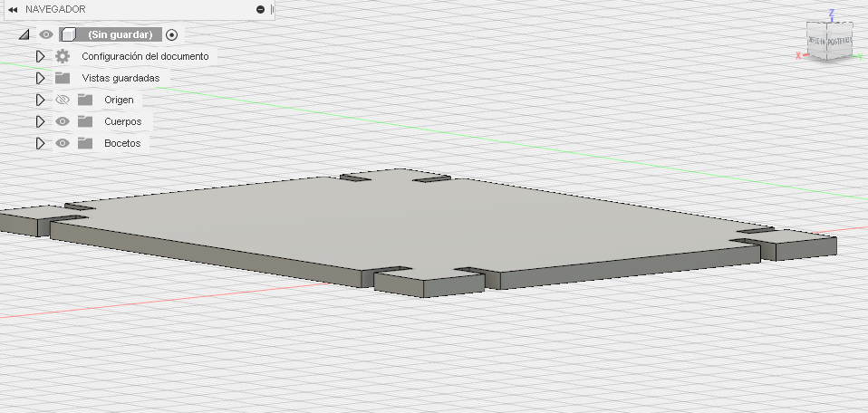Click the Vistas guardadas folder icon
The image size is (868, 413).
(63, 78)
